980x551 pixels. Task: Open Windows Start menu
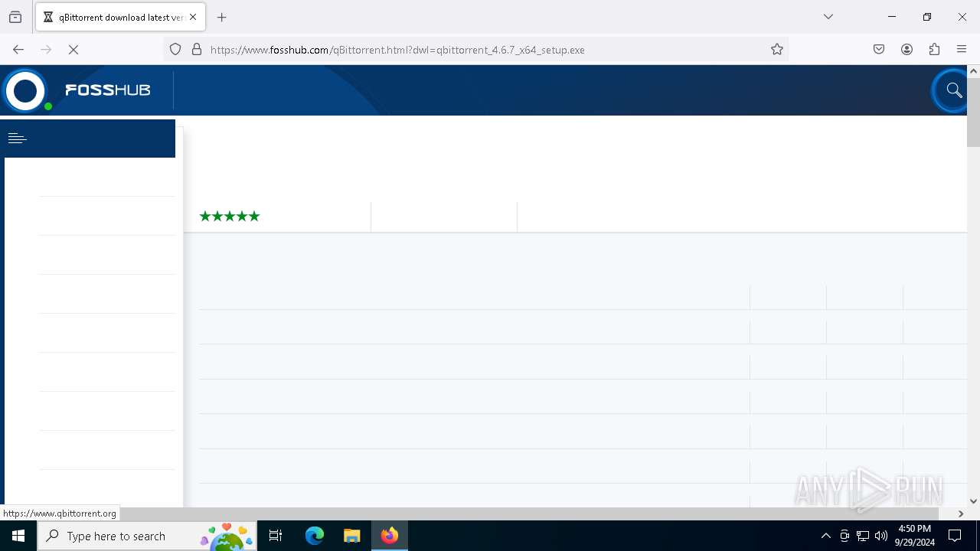(18, 536)
